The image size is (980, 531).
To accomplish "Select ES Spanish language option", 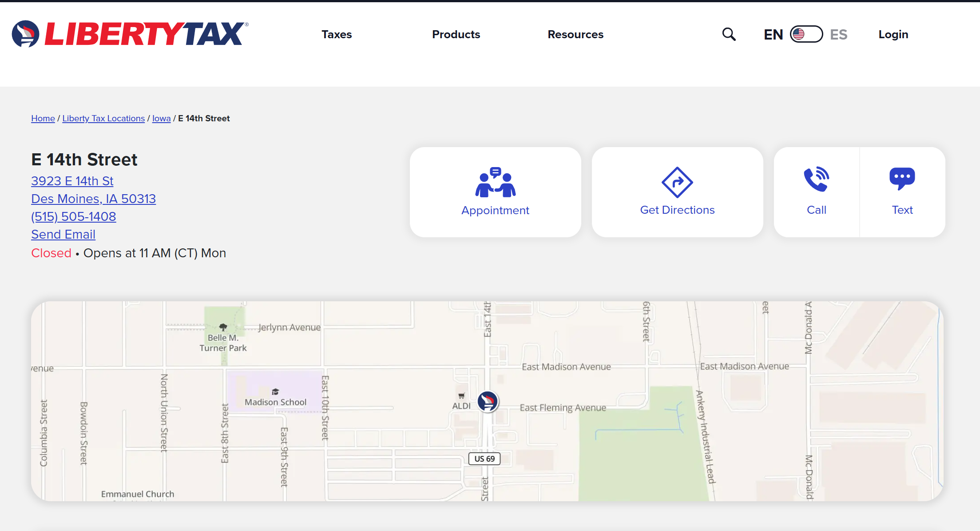I will pos(838,34).
